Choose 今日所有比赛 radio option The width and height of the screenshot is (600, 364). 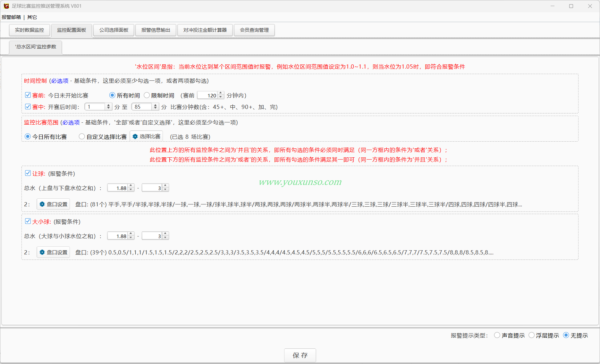(x=28, y=136)
